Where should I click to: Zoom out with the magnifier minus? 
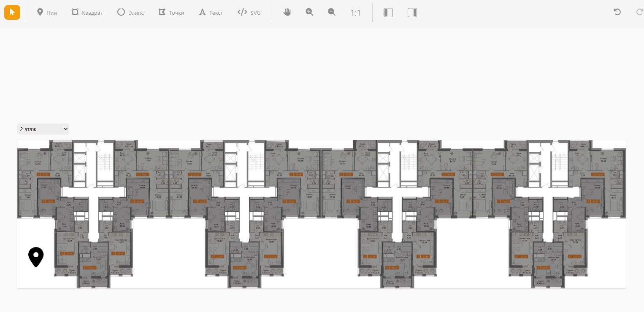(x=332, y=12)
